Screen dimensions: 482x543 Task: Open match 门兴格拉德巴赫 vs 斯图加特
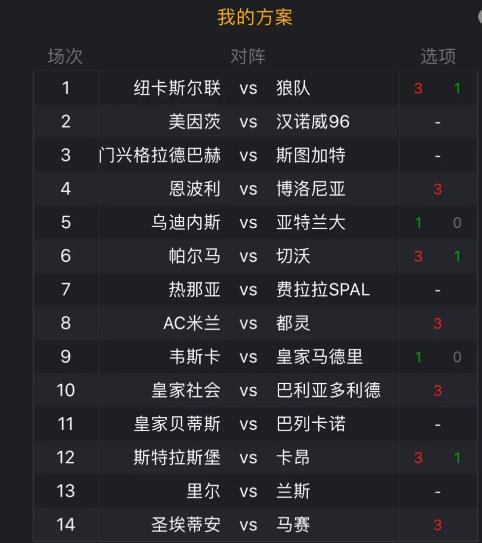click(x=256, y=155)
